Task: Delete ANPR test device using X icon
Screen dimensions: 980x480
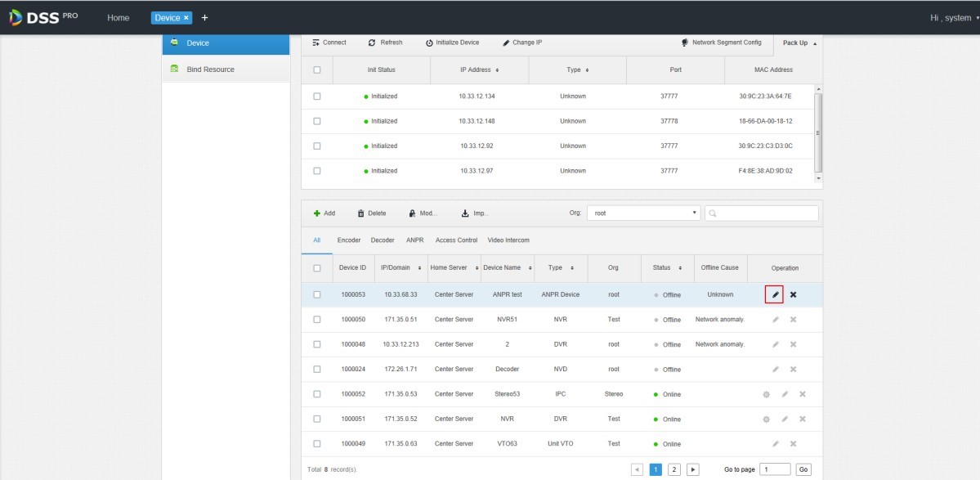Action: (x=793, y=294)
